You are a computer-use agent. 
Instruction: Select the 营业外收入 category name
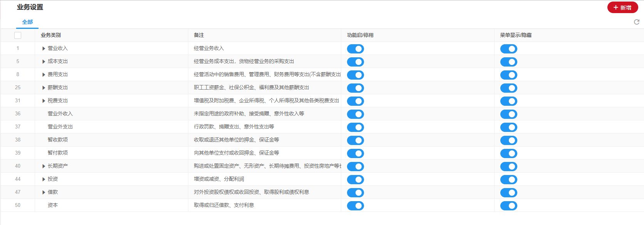(x=60, y=113)
